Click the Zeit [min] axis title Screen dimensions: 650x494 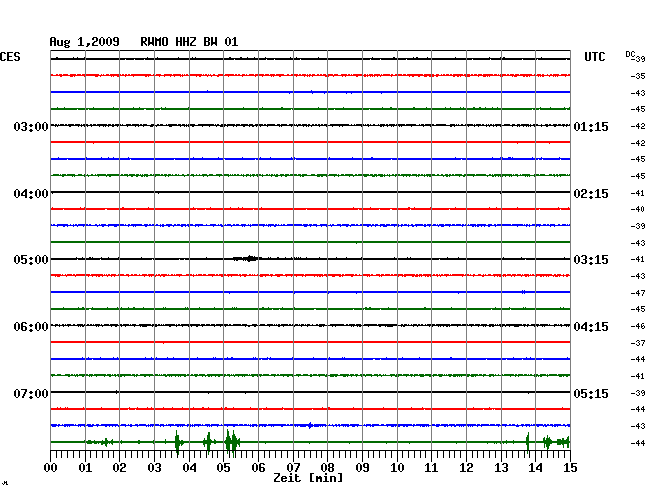308,478
